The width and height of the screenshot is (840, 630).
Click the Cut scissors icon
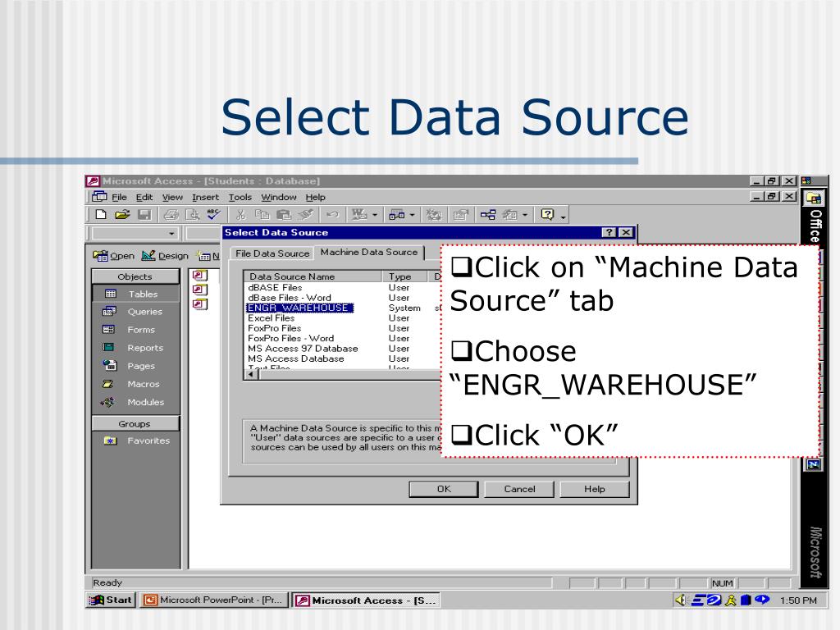(240, 215)
